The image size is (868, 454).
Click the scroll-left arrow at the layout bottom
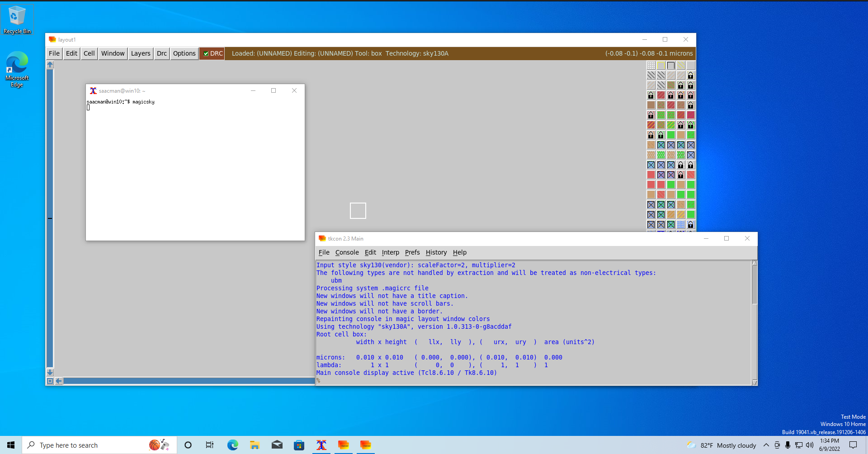pyautogui.click(x=59, y=381)
